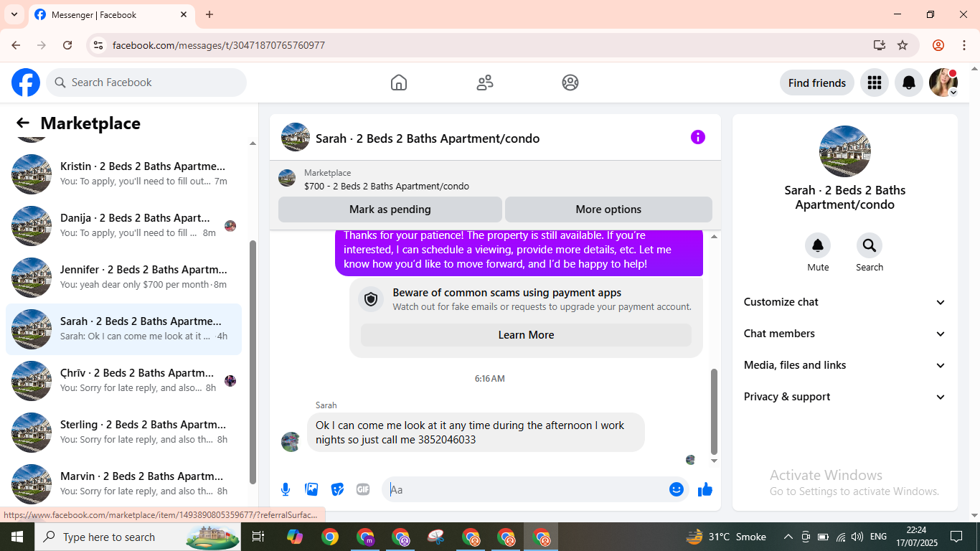
Task: Click the Find friends button
Action: pyautogui.click(x=817, y=83)
